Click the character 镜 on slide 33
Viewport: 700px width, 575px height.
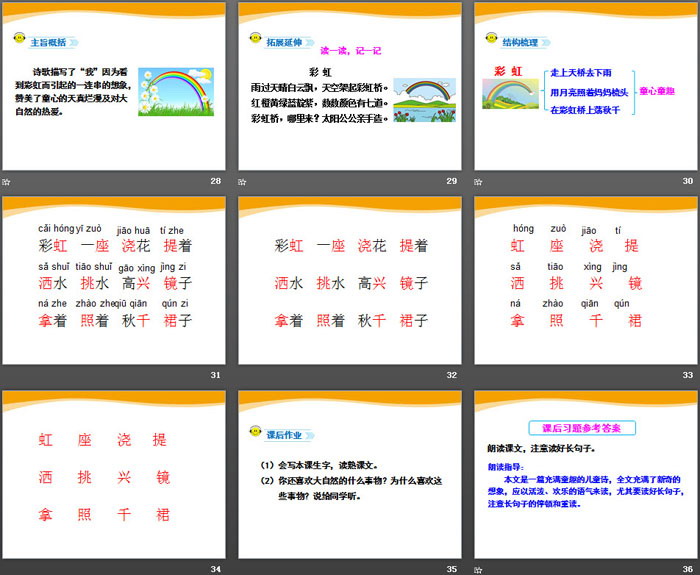[x=635, y=283]
